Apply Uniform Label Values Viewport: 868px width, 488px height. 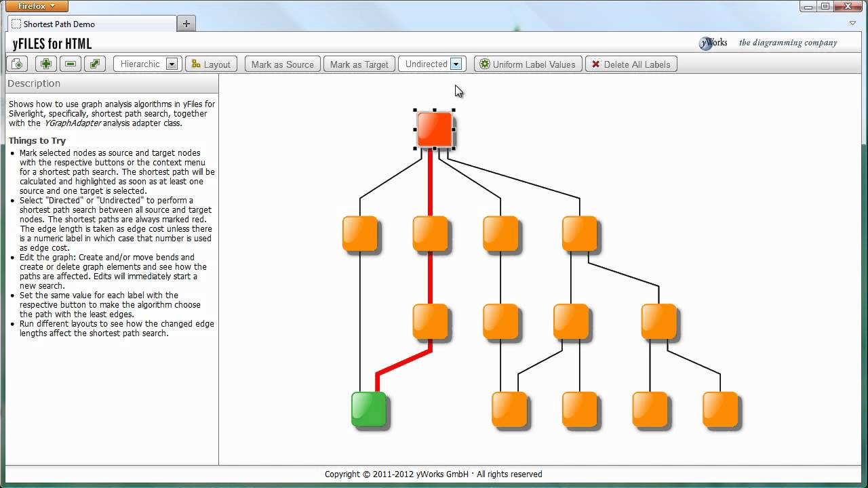[x=528, y=64]
